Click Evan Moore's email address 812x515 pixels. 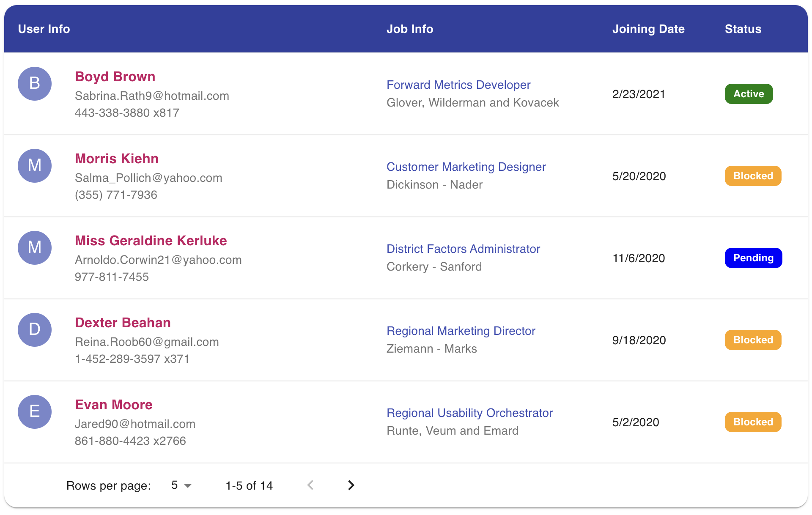click(135, 424)
